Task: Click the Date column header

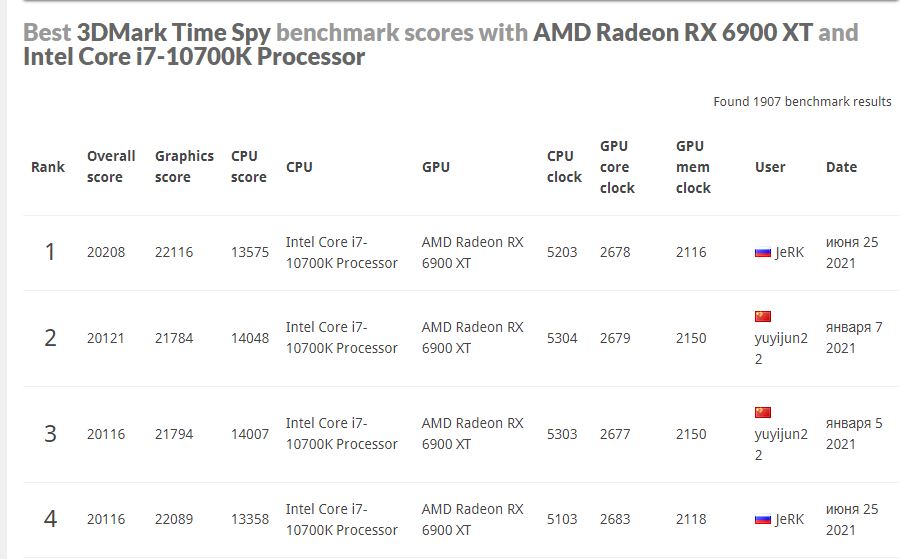Action: pos(841,167)
